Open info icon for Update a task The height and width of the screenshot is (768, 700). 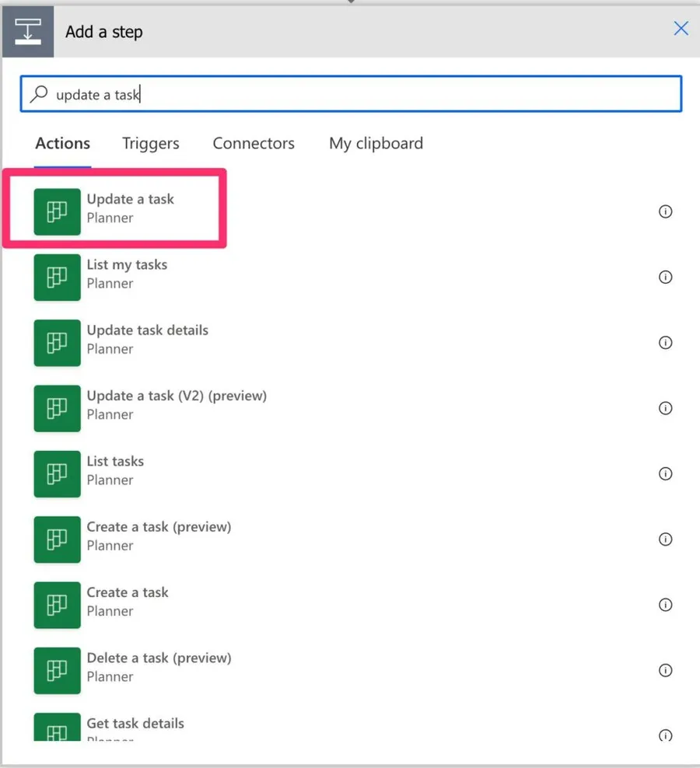tap(665, 211)
